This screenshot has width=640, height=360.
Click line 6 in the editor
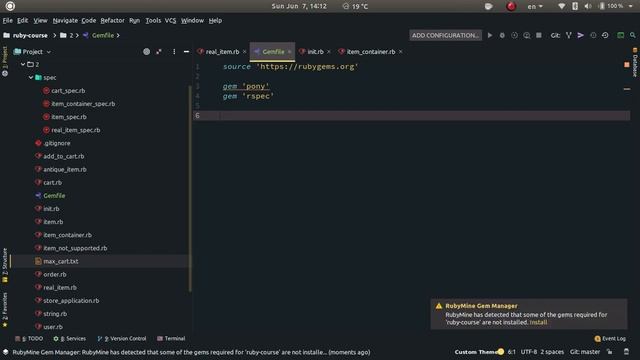click(411, 116)
